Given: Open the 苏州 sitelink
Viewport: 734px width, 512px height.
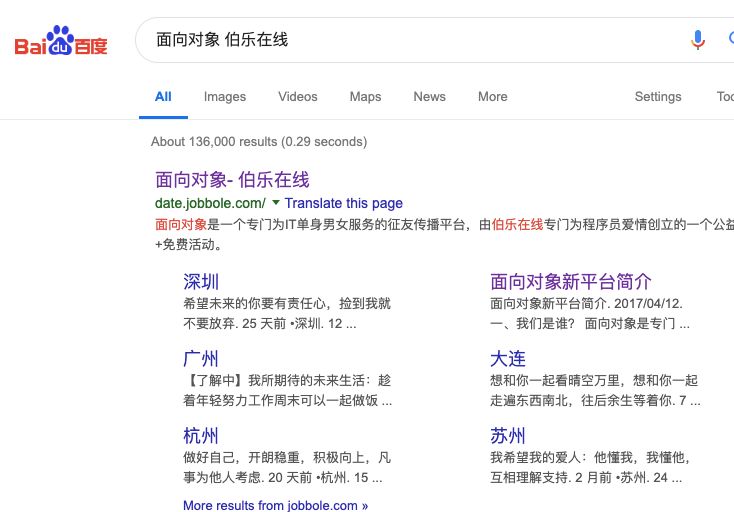Looking at the screenshot, I should pyautogui.click(x=508, y=436).
